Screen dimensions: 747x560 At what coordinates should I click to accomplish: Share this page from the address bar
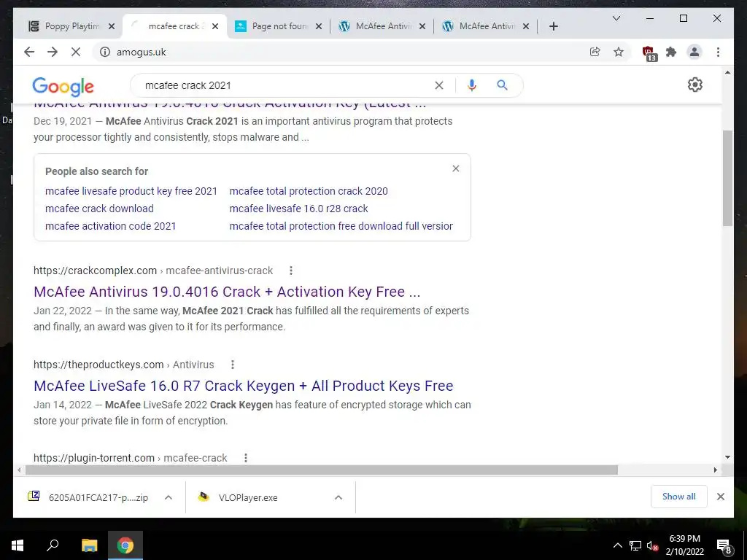595,52
